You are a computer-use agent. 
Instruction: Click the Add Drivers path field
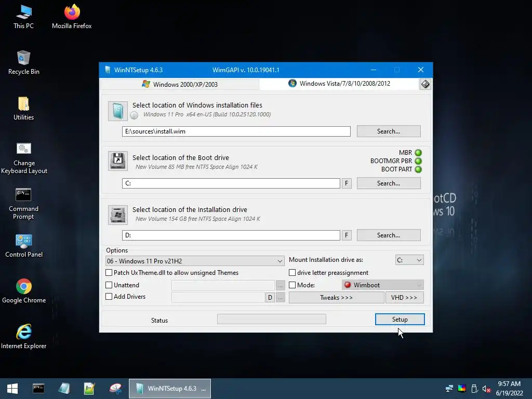[218, 298]
